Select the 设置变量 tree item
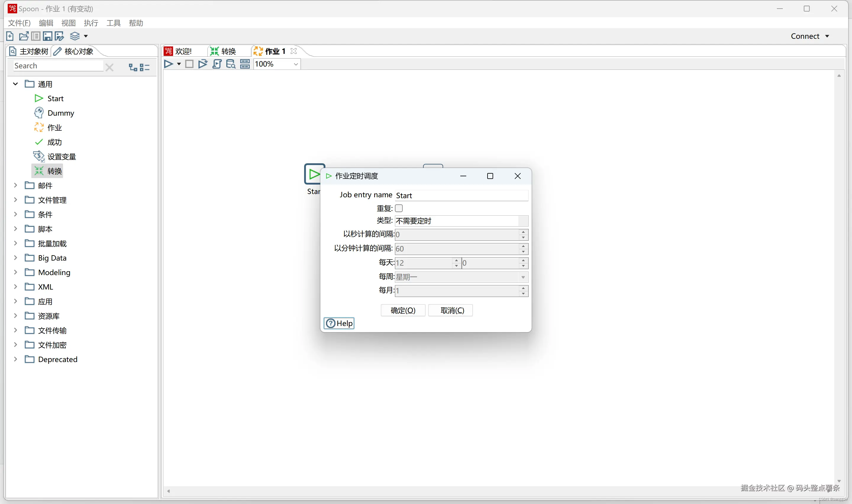 [x=62, y=156]
